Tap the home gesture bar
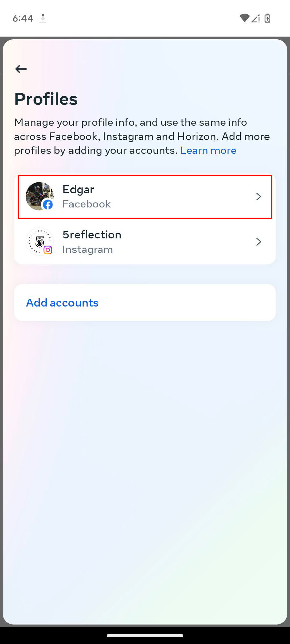Viewport: 290px width, 644px height. [x=145, y=635]
